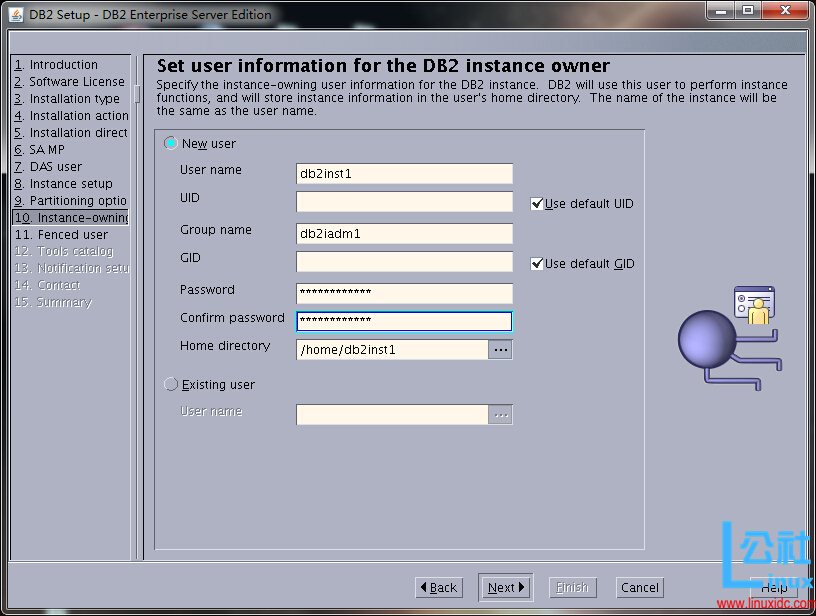Focus the Group name text field
The width and height of the screenshot is (816, 616).
404,234
